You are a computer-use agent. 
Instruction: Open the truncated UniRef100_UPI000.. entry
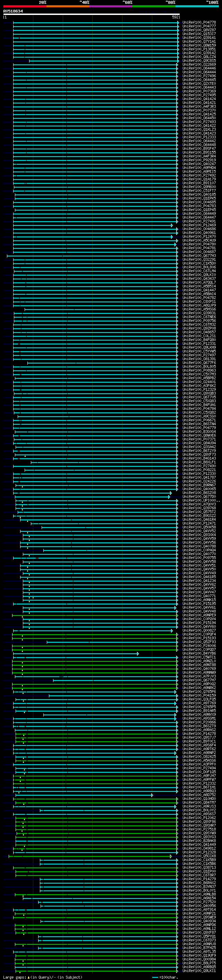[x=201, y=501]
